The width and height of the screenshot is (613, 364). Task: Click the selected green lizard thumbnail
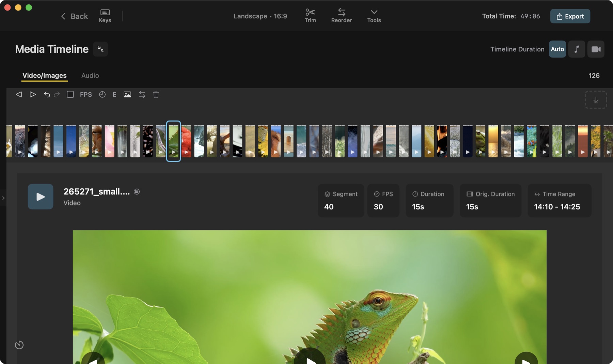coord(173,141)
